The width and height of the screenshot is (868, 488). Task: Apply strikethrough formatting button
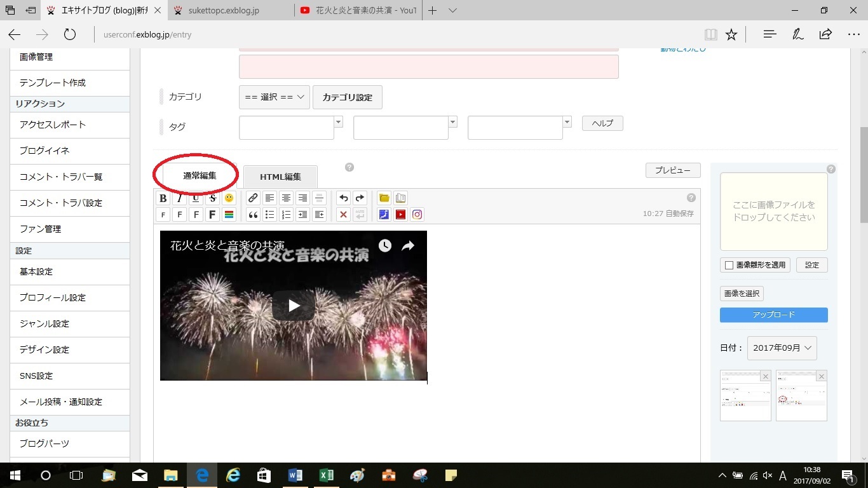(x=213, y=198)
